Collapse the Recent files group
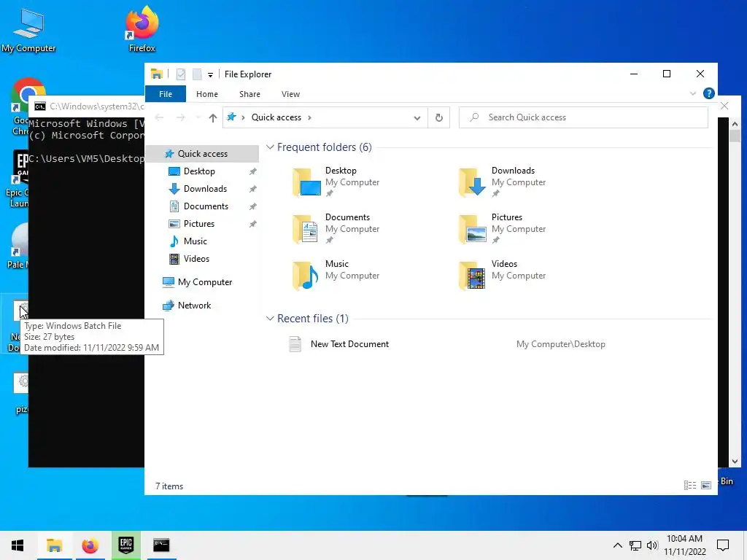The width and height of the screenshot is (747, 560). coord(270,319)
